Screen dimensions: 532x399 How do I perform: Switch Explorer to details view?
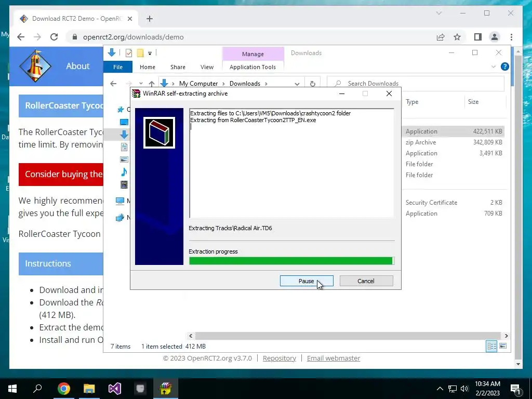point(491,346)
